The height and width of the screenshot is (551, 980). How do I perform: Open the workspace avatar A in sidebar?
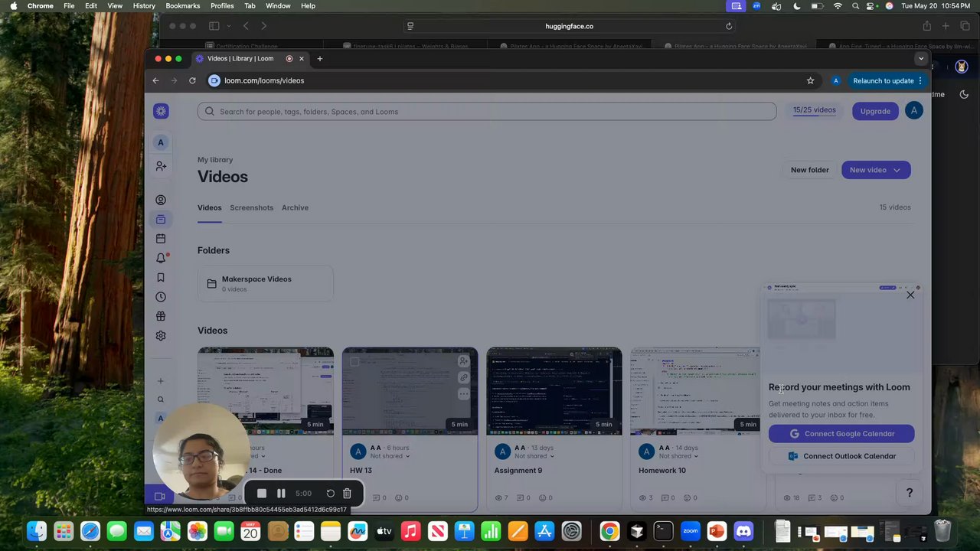161,142
